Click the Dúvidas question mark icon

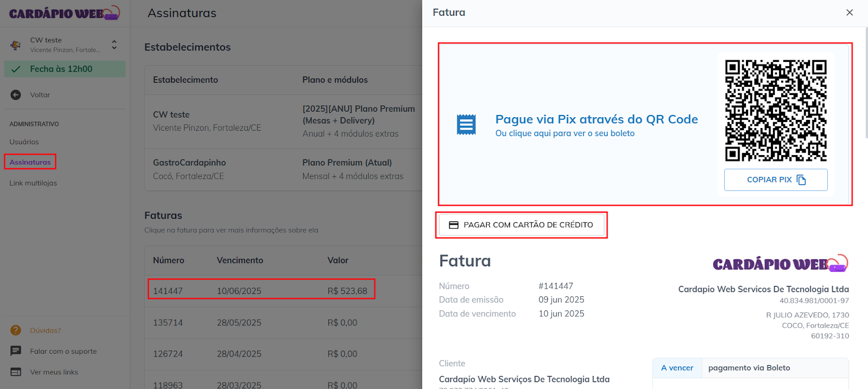pos(16,330)
